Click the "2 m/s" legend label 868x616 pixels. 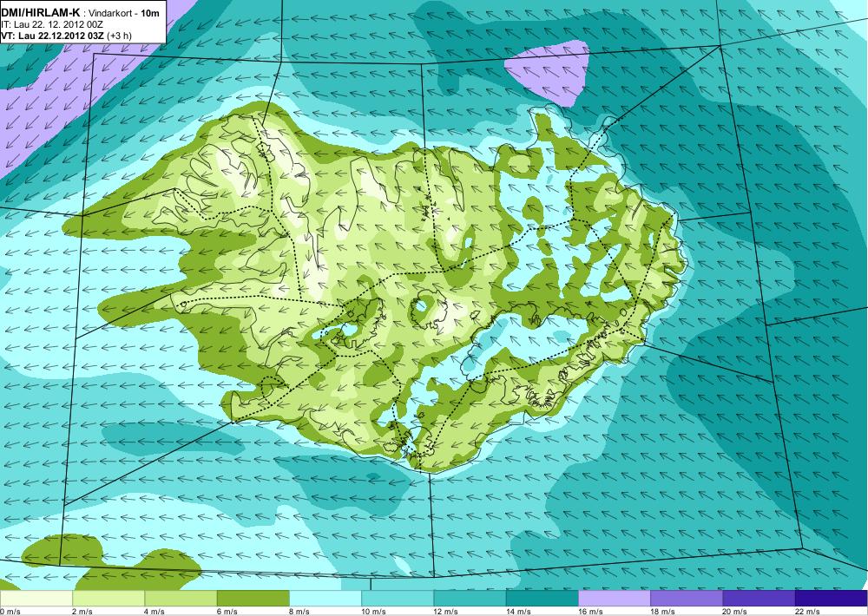(x=82, y=611)
